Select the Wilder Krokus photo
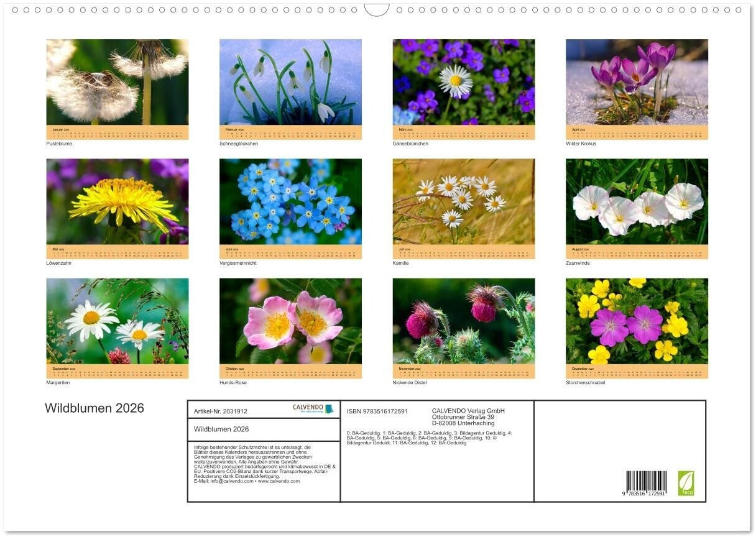This screenshot has width=756, height=537. pyautogui.click(x=637, y=82)
